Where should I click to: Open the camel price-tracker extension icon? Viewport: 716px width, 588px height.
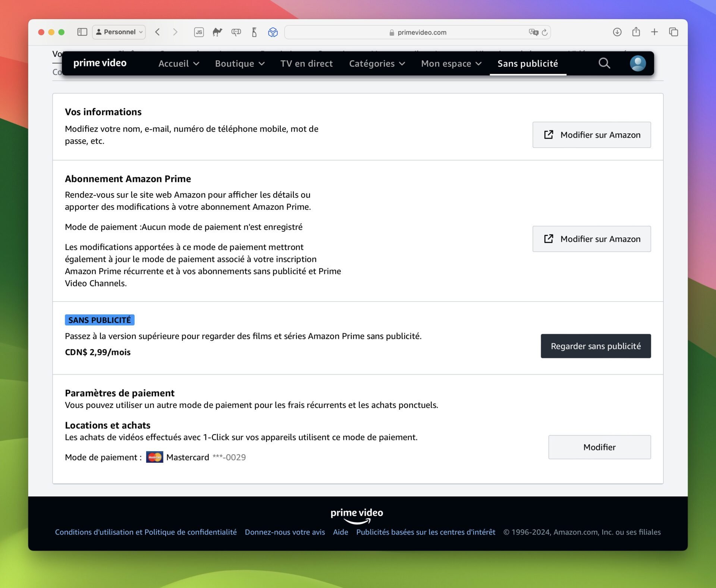[x=217, y=32]
